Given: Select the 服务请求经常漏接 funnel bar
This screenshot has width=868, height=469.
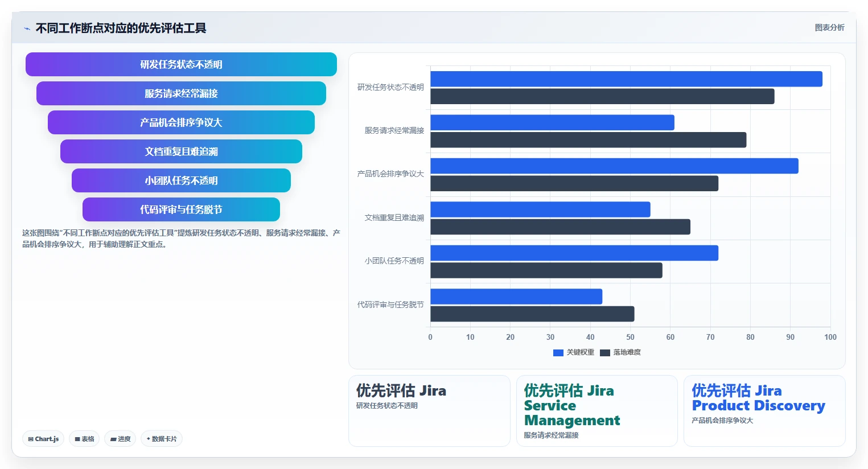Looking at the screenshot, I should coord(181,93).
